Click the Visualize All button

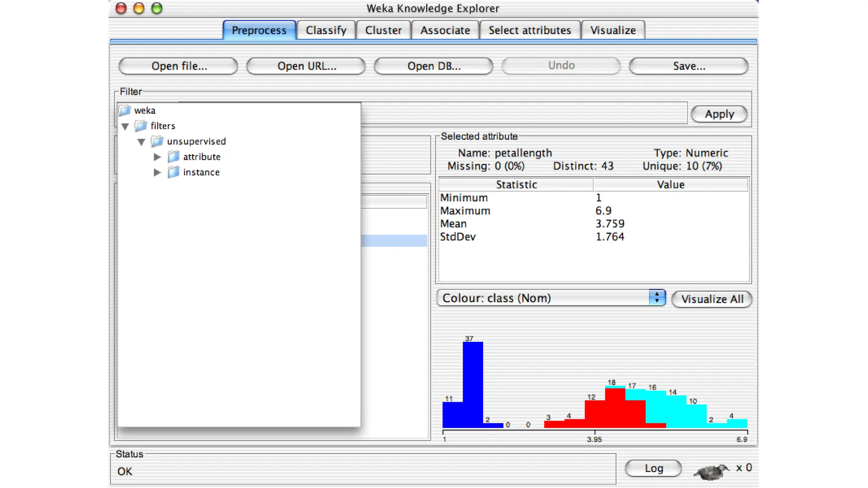712,299
